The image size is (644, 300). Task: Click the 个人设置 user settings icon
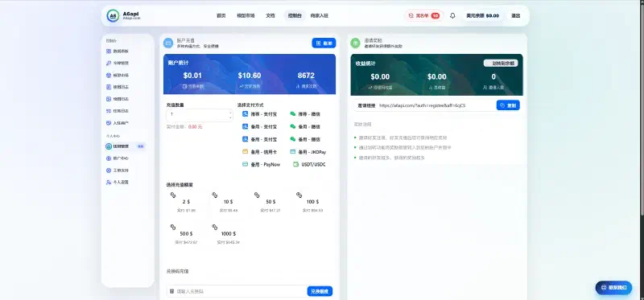click(x=109, y=182)
